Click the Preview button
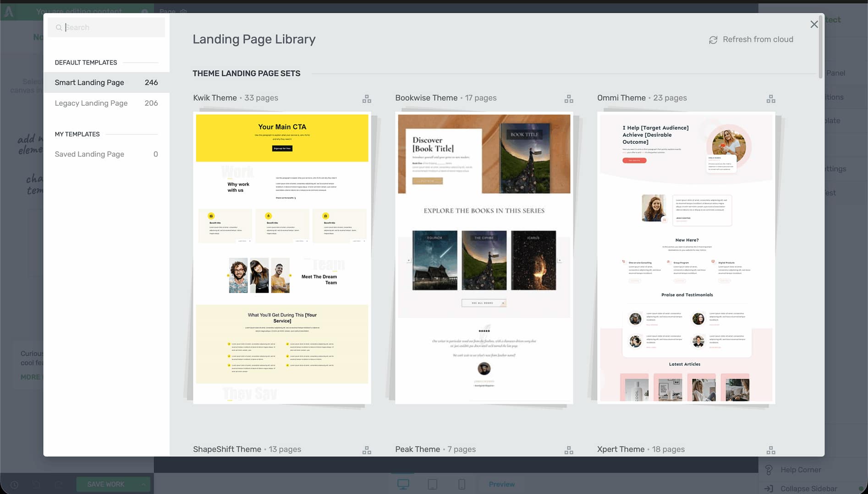Screen dimensions: 868x494 pyautogui.click(x=501, y=484)
